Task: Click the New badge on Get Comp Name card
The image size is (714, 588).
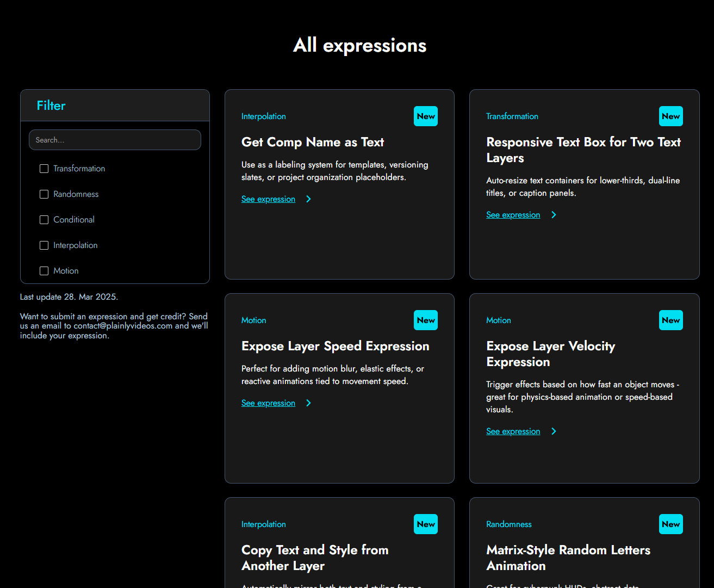Action: pyautogui.click(x=426, y=116)
